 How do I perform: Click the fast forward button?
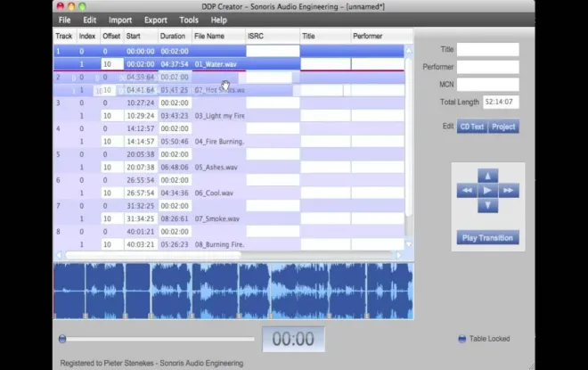point(509,190)
